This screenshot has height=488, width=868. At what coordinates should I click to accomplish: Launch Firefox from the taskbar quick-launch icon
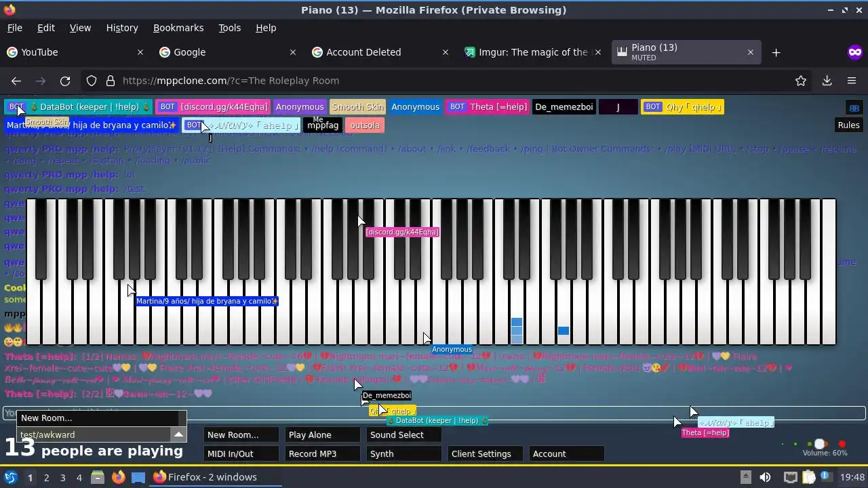[118, 477]
